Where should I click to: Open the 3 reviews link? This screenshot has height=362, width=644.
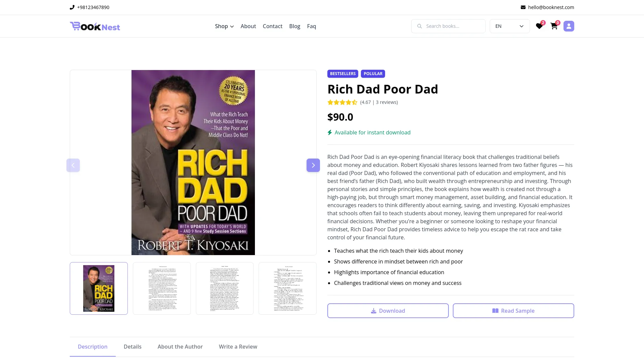(386, 102)
